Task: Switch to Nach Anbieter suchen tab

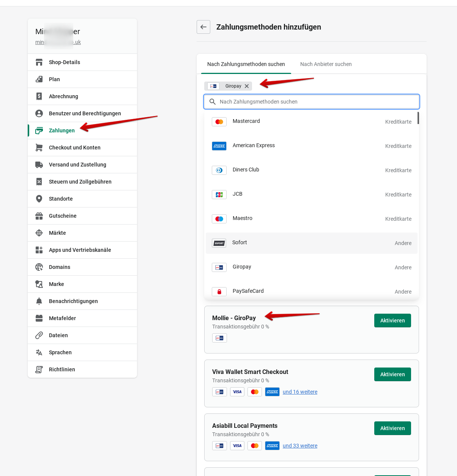Action: point(326,64)
